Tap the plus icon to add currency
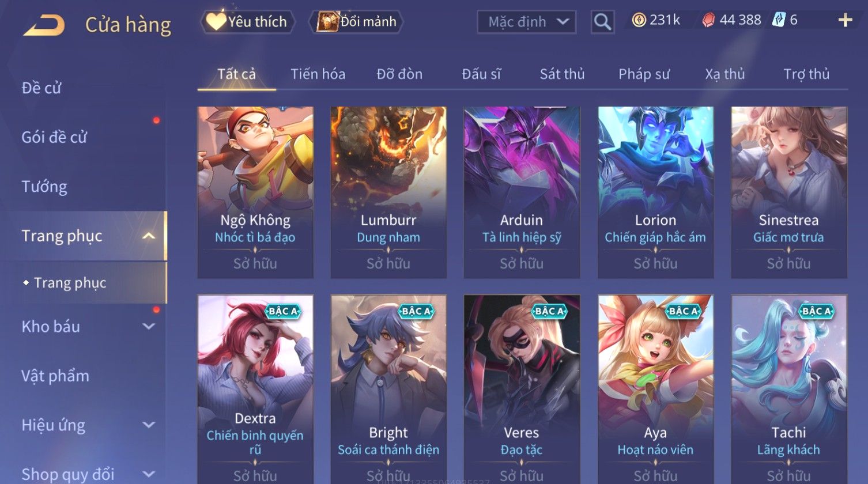 845,21
